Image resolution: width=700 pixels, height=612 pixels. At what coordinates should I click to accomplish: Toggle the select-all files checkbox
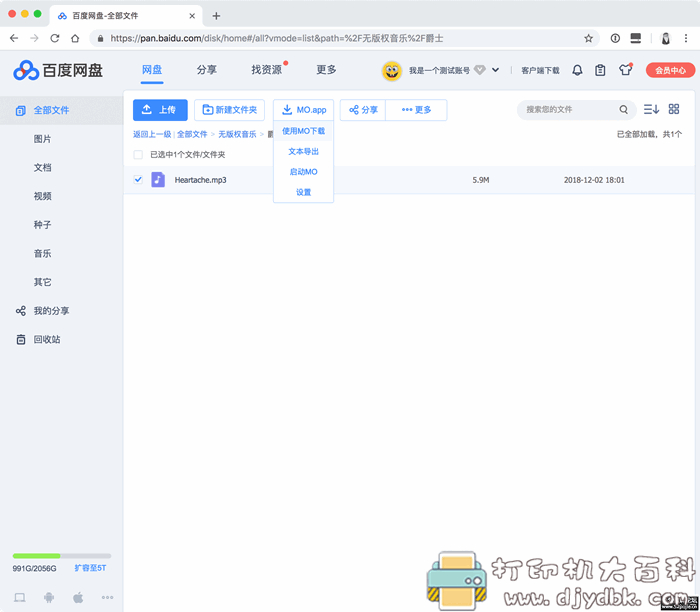coord(138,154)
